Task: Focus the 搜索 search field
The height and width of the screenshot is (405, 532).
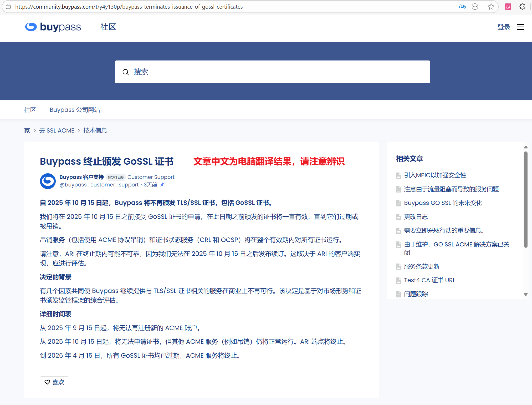Action: point(272,72)
